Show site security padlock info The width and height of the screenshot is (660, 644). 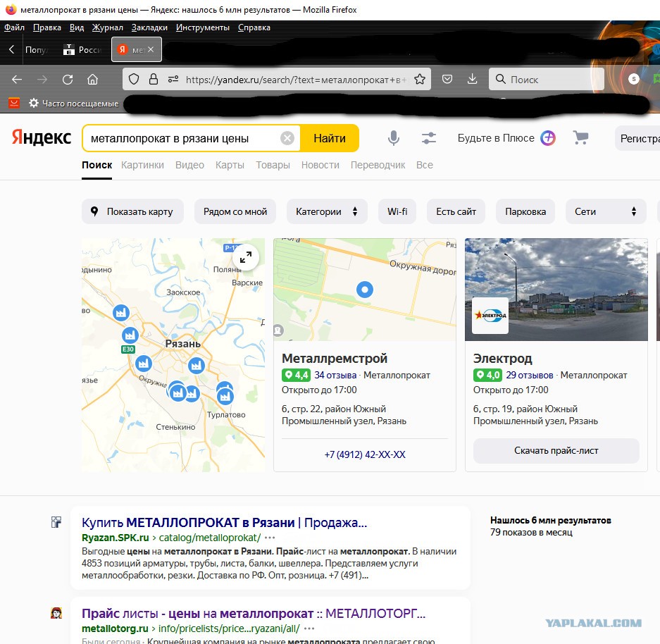click(x=154, y=79)
